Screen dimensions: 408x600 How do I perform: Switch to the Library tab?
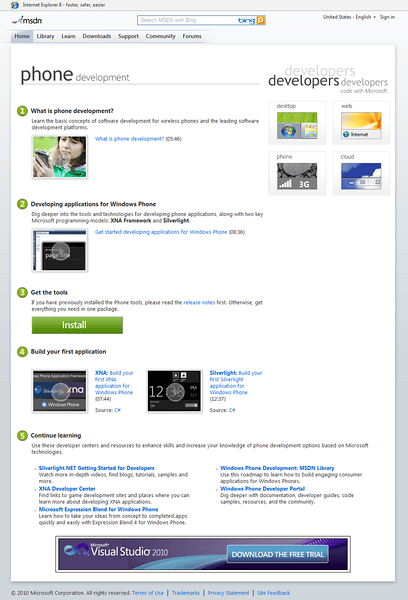(x=45, y=36)
